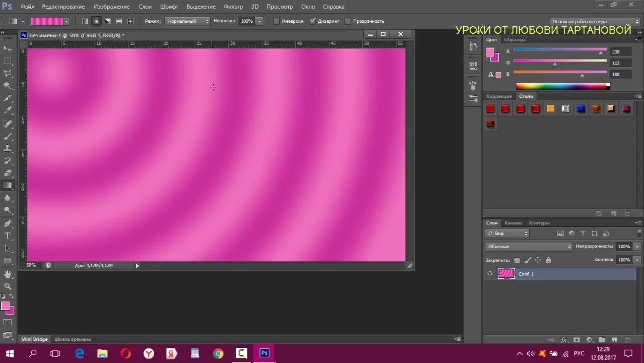Select the Rectangle shape tool
This screenshot has height=363, width=644.
pos(8,261)
